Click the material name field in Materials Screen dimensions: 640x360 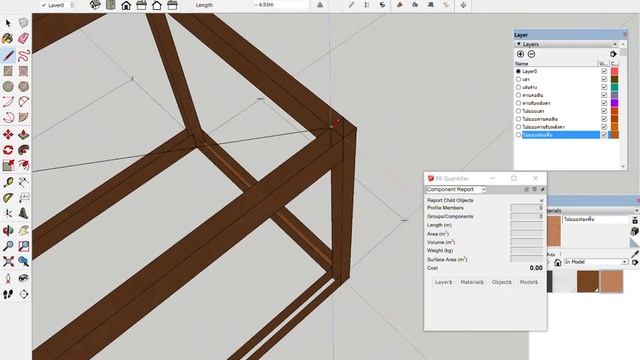click(x=596, y=220)
